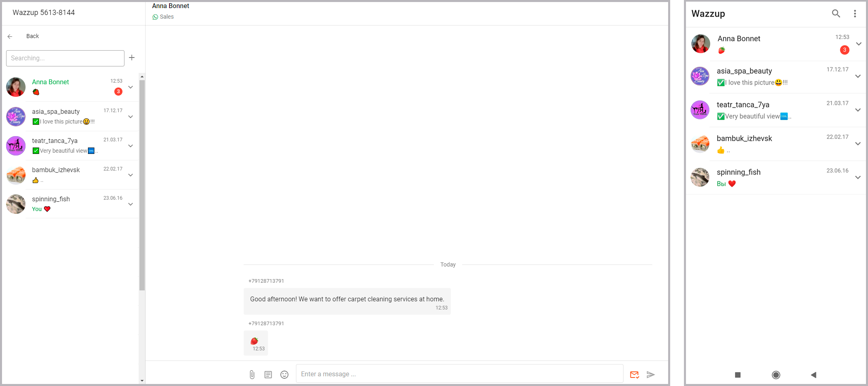Open the message templates icon

pyautogui.click(x=268, y=375)
